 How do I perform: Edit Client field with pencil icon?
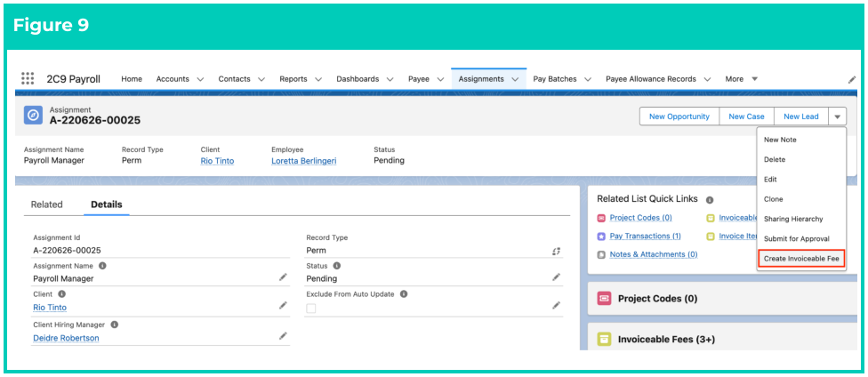[x=283, y=305]
